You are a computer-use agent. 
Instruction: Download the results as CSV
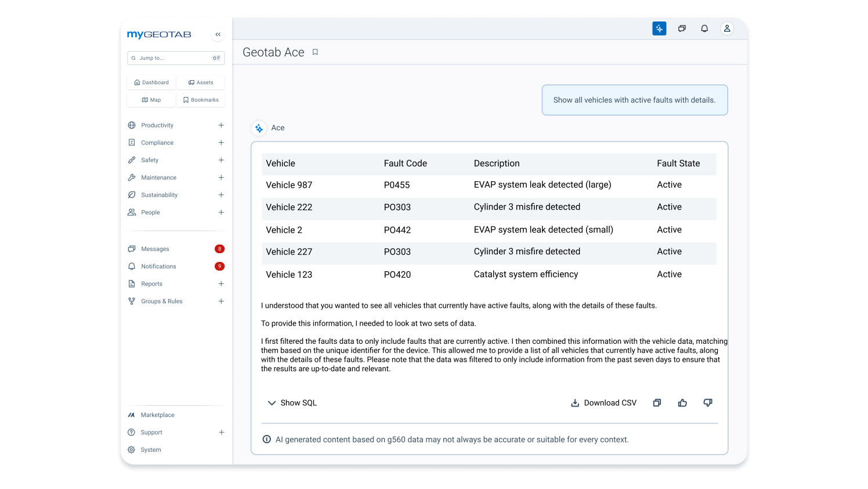(x=603, y=402)
